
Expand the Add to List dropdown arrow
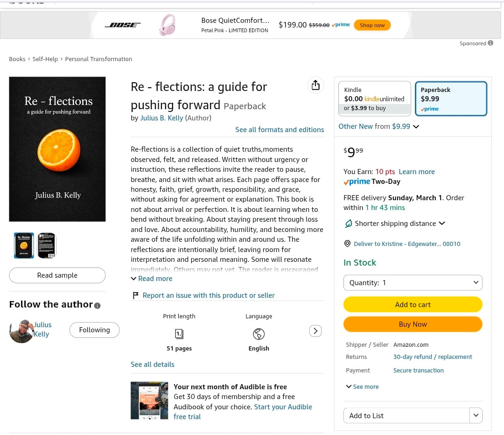pos(476,415)
